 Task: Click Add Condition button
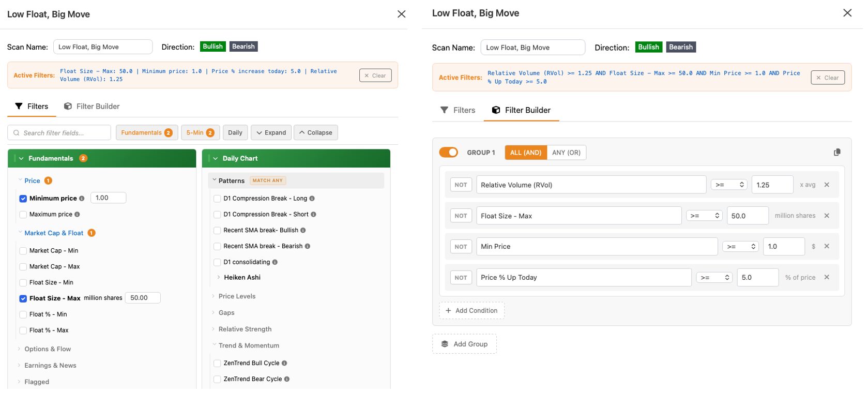coord(471,311)
